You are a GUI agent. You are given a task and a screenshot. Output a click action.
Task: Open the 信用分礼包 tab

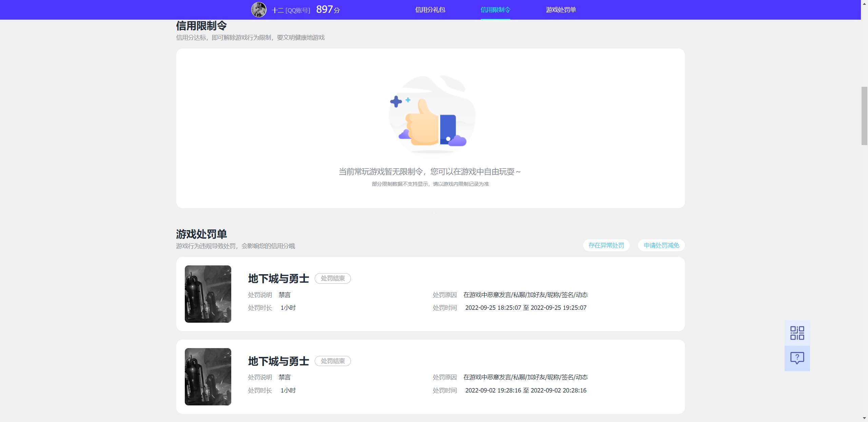(430, 10)
